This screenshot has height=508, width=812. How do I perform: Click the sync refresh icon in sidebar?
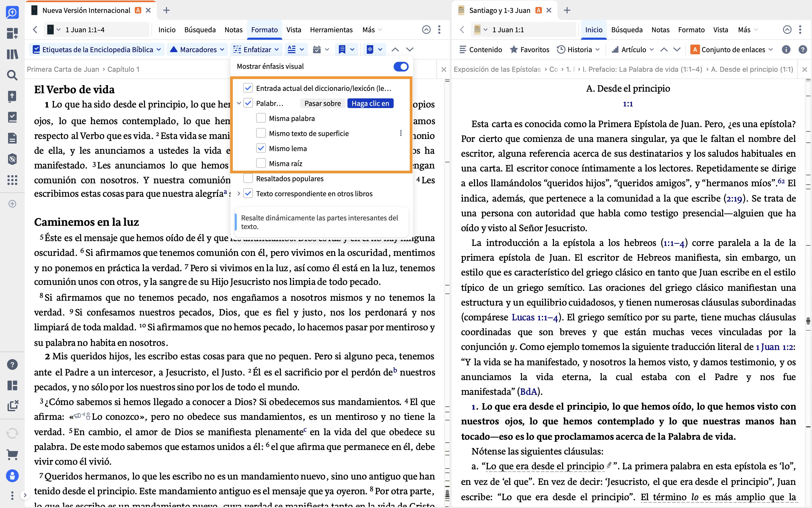pos(12,433)
